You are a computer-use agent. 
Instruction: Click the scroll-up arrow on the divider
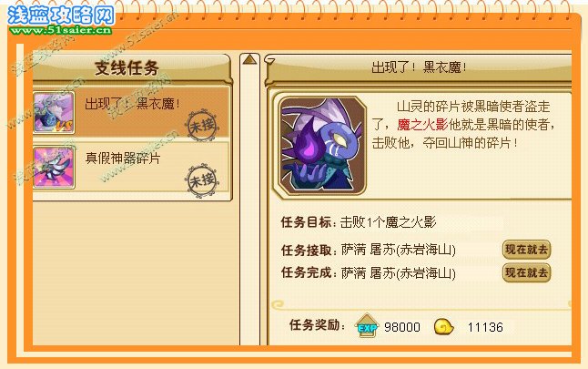[249, 59]
